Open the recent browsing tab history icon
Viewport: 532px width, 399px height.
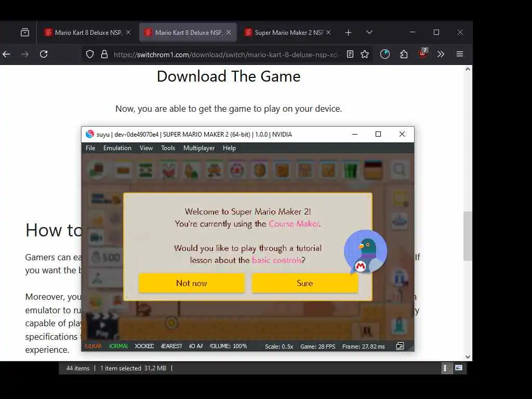pos(25,33)
